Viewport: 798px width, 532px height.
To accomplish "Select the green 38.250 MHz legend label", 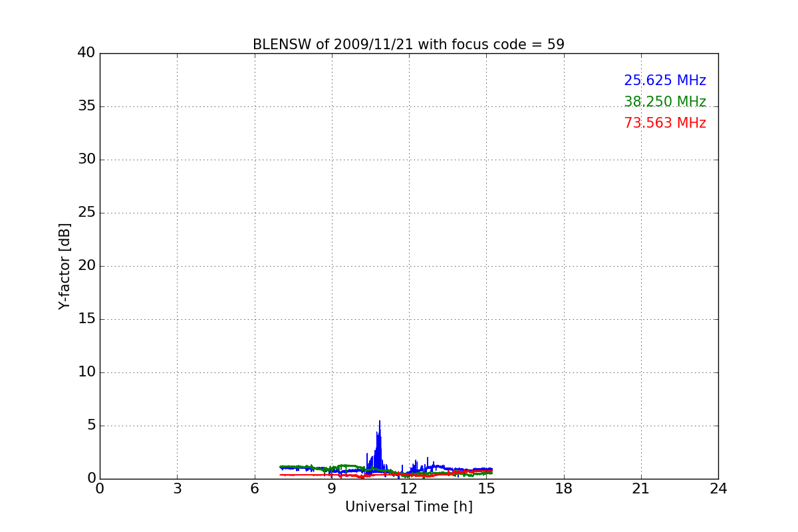I will (665, 102).
